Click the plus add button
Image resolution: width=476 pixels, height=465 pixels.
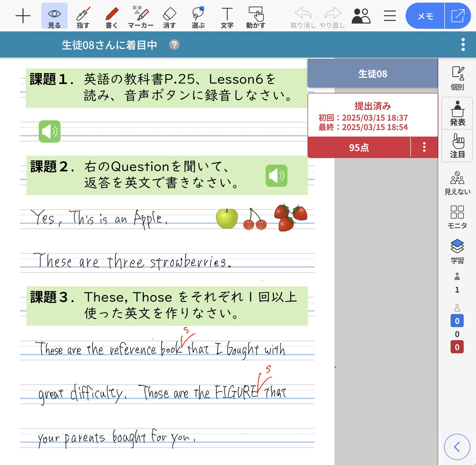23,16
